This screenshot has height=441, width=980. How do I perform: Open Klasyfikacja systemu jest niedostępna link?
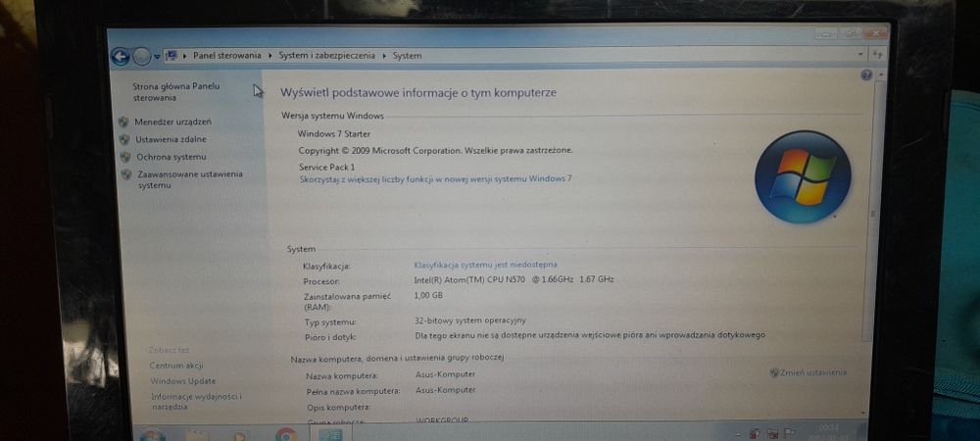(x=486, y=265)
